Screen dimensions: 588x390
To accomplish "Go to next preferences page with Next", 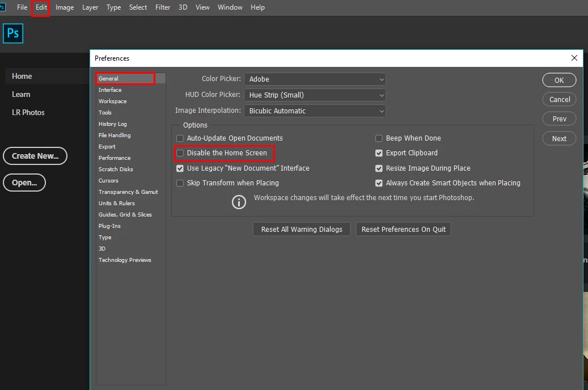I will (x=559, y=139).
